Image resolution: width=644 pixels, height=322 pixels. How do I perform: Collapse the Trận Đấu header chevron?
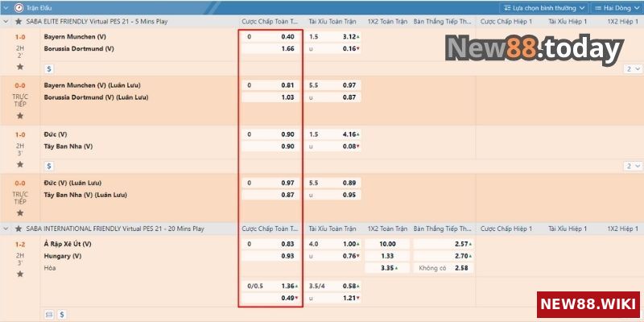tap(6, 8)
